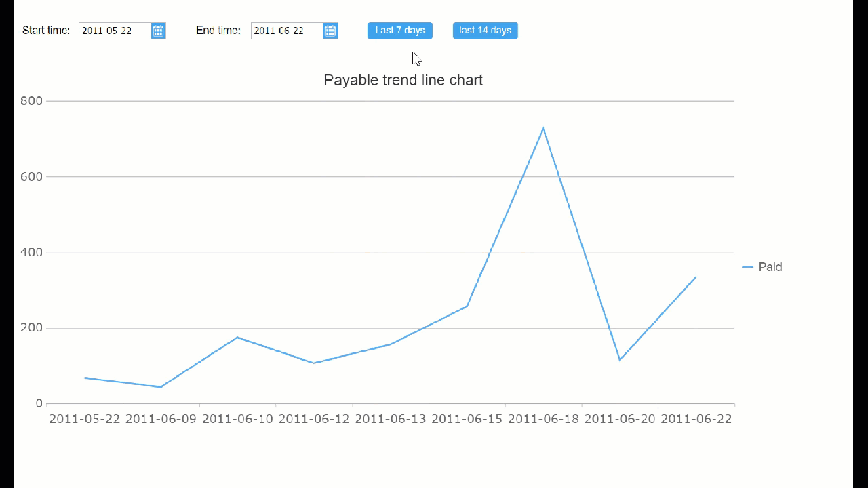The width and height of the screenshot is (868, 488).
Task: Pick the line point above 2011-06-10
Action: 237,337
